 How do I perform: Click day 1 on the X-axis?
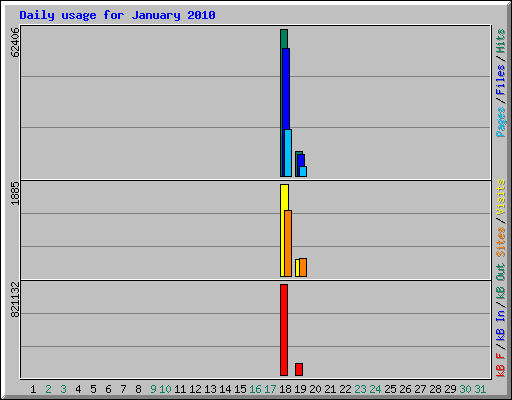[33, 389]
